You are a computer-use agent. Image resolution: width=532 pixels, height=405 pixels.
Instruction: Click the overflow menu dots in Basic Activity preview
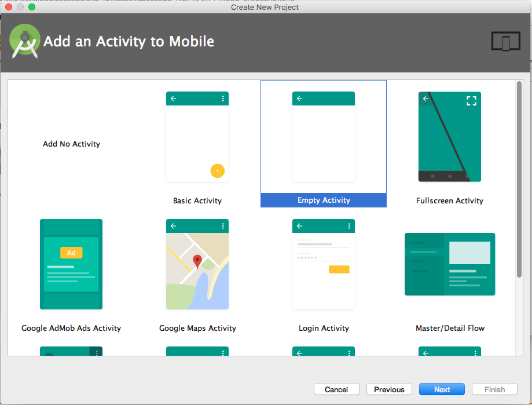[x=223, y=98]
